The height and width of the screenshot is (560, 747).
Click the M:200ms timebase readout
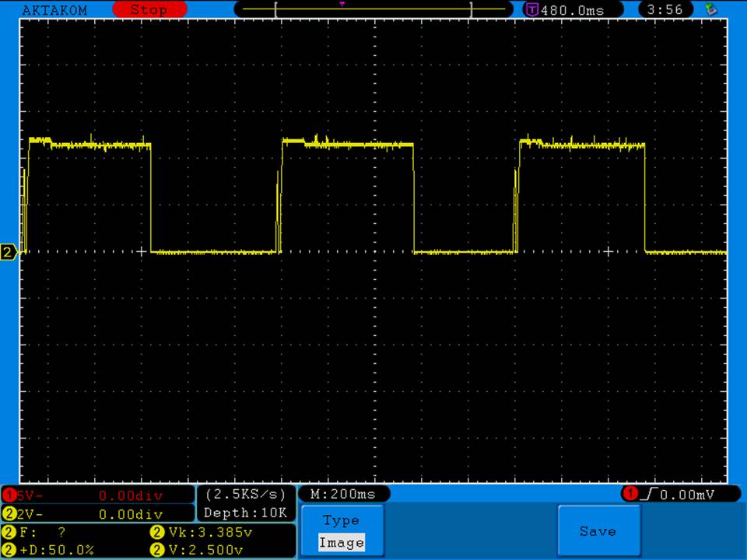pos(343,494)
